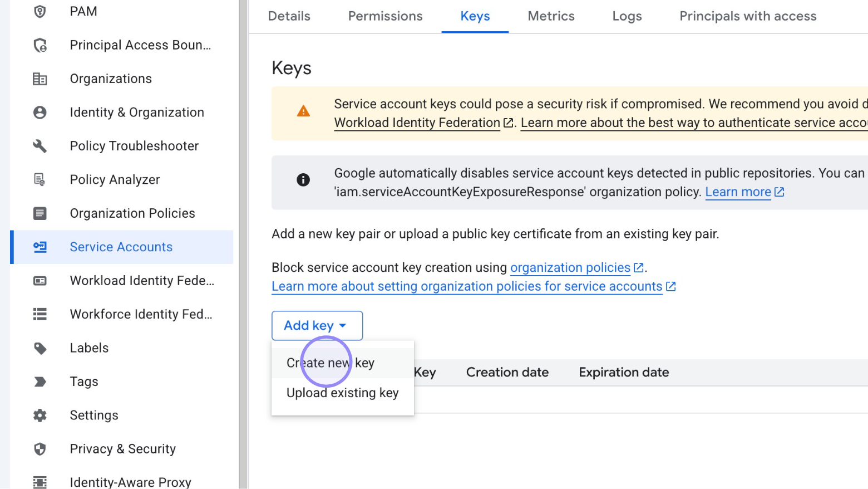Viewport: 868px width, 489px height.
Task: Click the Organizations building icon
Action: (x=40, y=79)
